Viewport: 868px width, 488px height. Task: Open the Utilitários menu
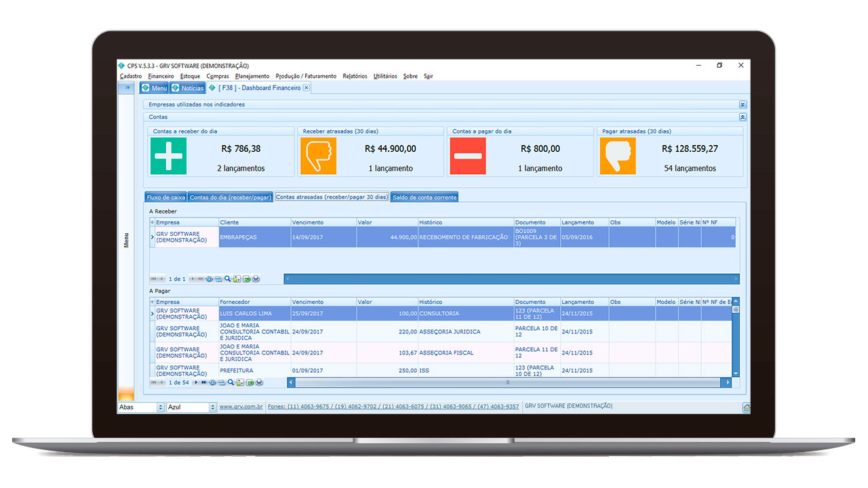[385, 76]
